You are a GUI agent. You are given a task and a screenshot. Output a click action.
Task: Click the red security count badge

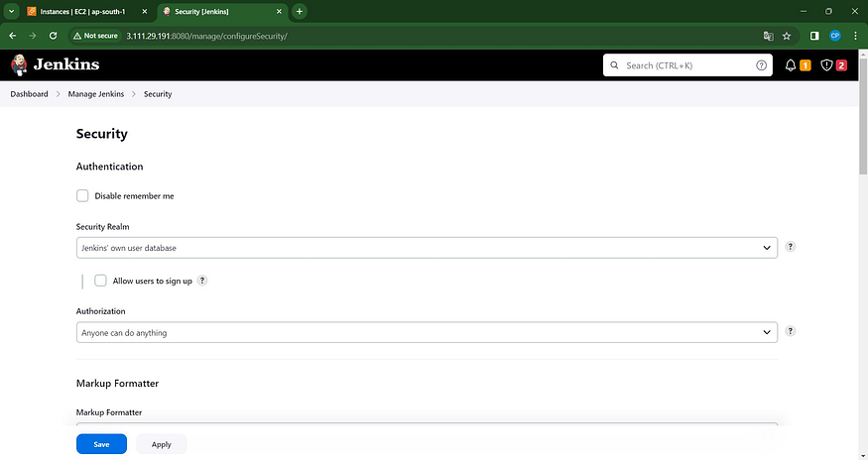(x=841, y=65)
